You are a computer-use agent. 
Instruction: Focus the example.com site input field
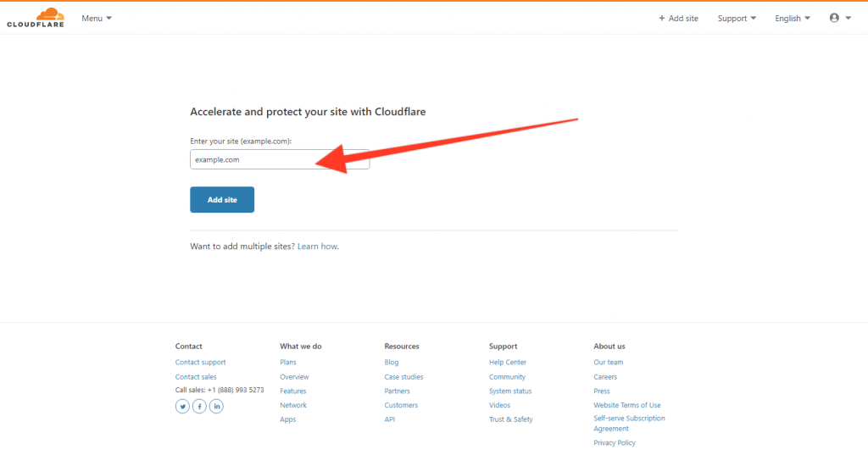(280, 159)
